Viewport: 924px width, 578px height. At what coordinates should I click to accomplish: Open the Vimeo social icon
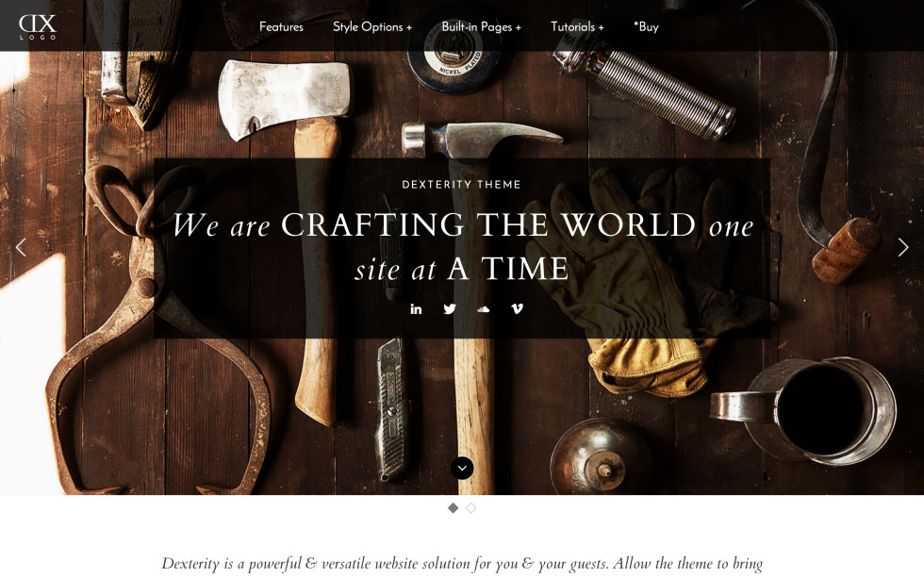517,308
